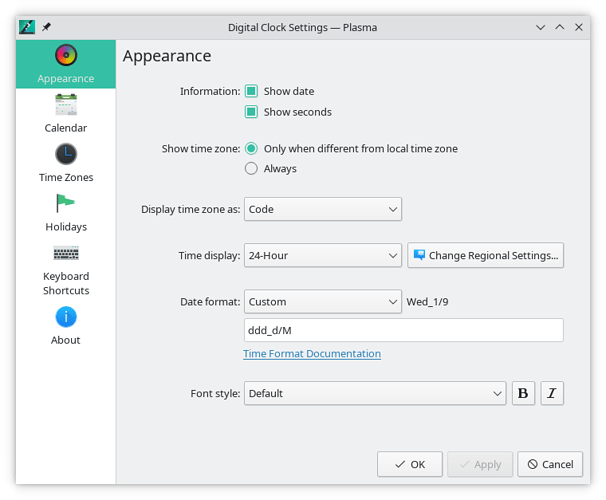Open the Calendar settings page
Image resolution: width=606 pixels, height=500 pixels.
pyautogui.click(x=66, y=114)
